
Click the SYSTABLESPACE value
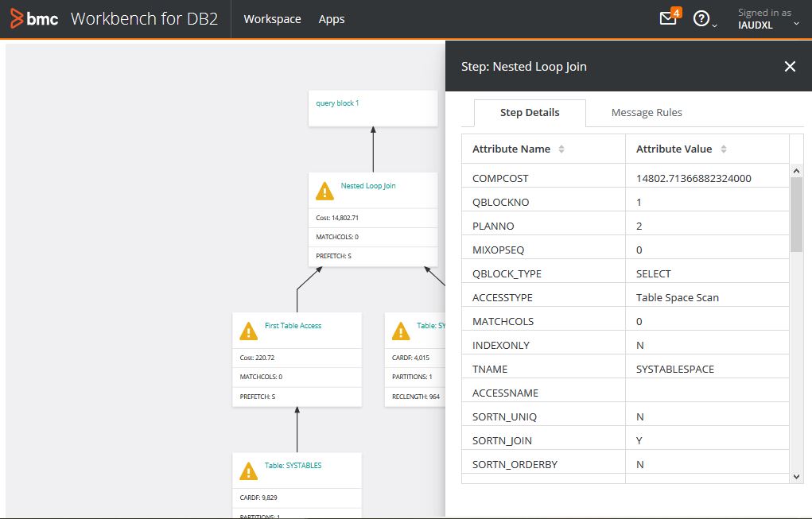coord(674,369)
